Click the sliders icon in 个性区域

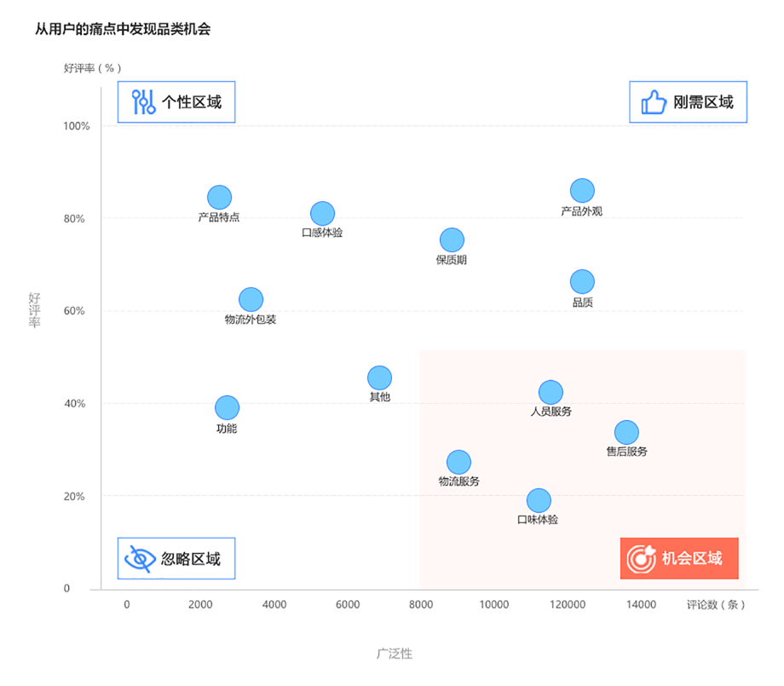[143, 102]
